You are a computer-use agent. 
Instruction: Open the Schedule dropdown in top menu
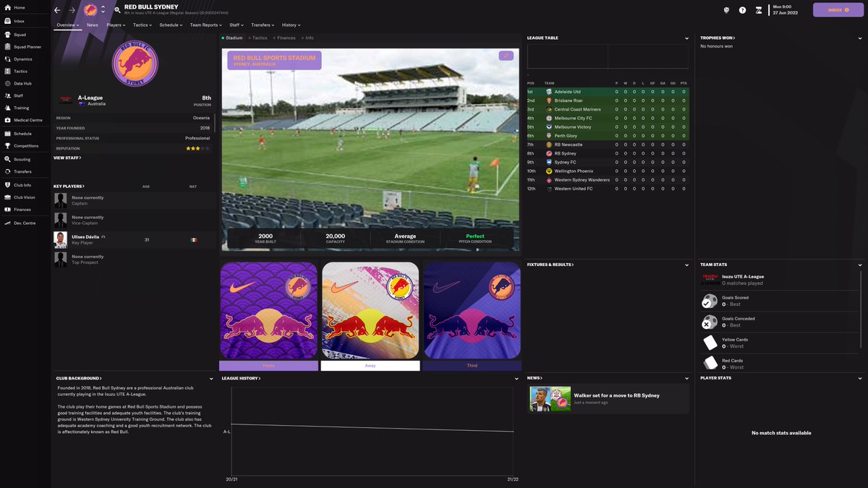click(x=171, y=25)
